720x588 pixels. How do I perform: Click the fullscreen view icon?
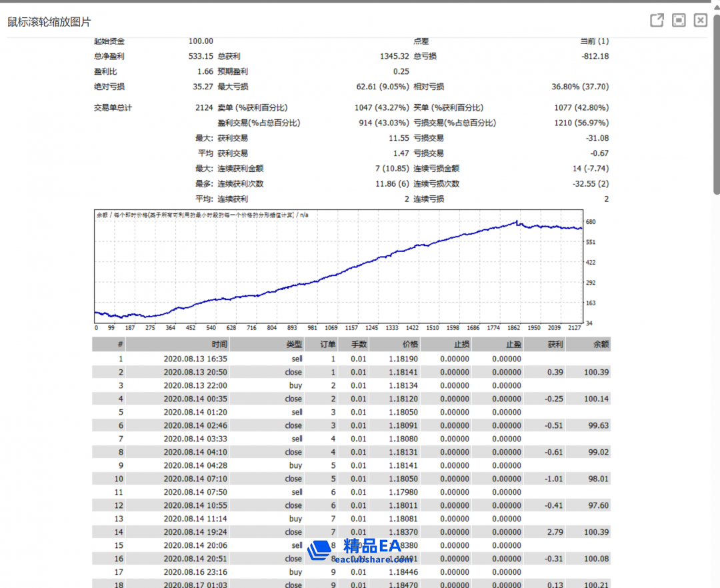point(679,21)
